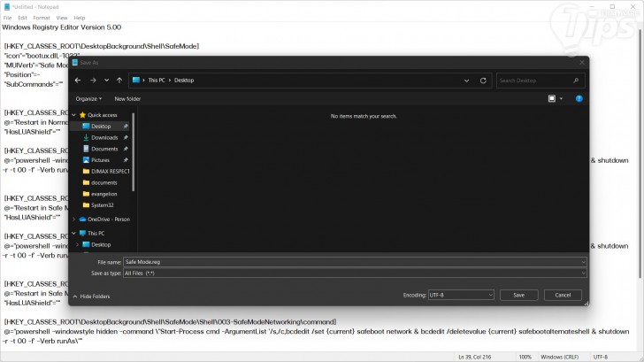Click the Desktop icon under This PC
Image resolution: width=644 pixels, height=362 pixels.
[86, 244]
